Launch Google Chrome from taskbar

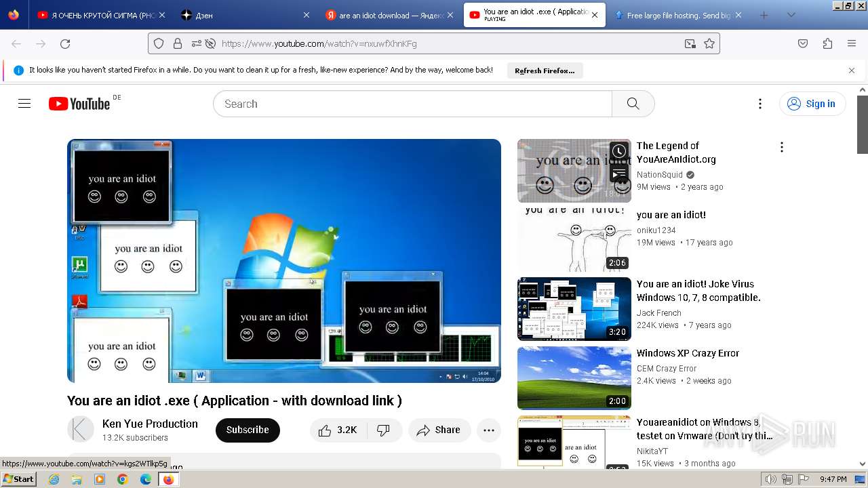point(123,479)
